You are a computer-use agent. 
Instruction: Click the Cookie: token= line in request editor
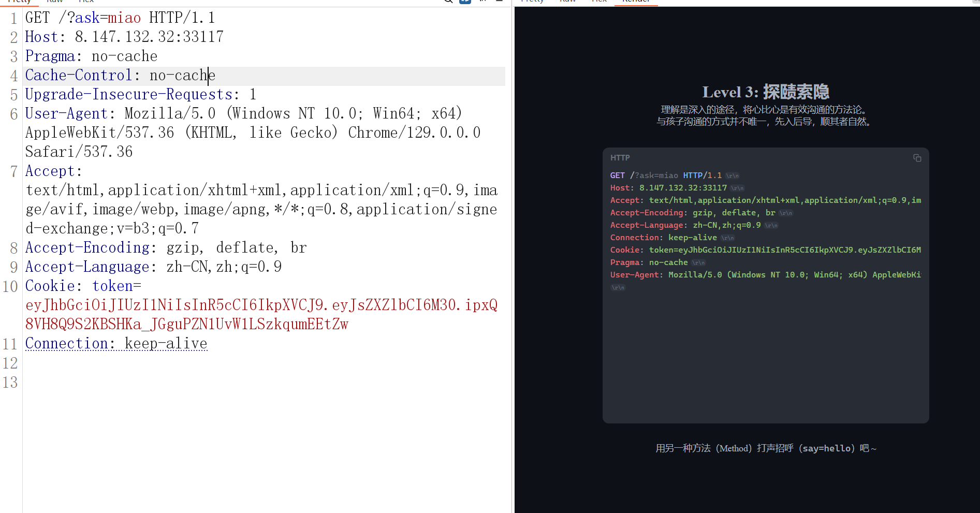[x=83, y=286]
